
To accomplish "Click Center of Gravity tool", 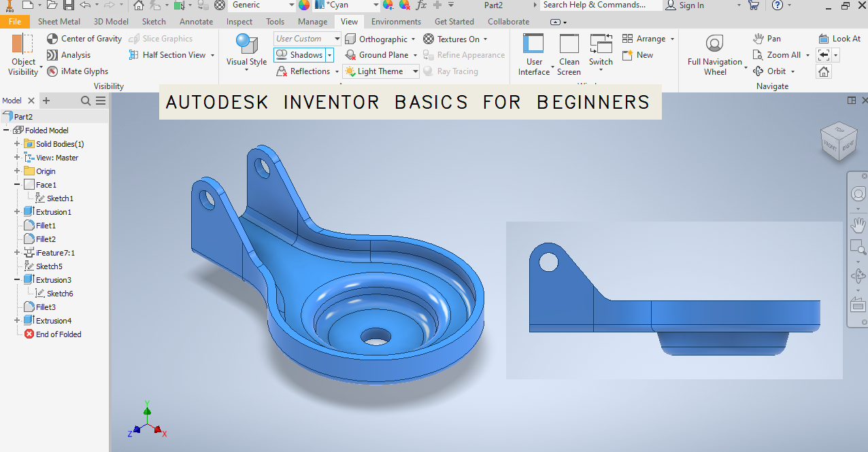I will (84, 39).
